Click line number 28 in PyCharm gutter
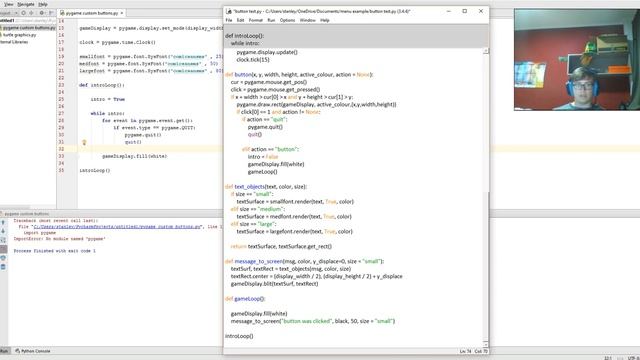The image size is (640, 360). coord(61,121)
